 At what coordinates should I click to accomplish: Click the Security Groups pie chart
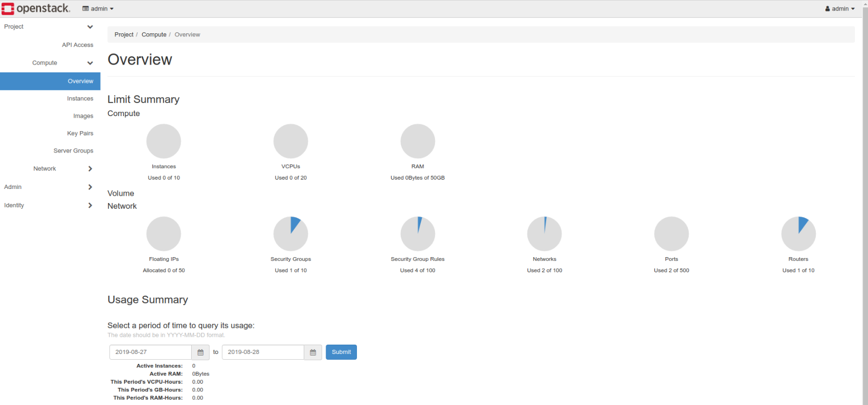(x=291, y=234)
